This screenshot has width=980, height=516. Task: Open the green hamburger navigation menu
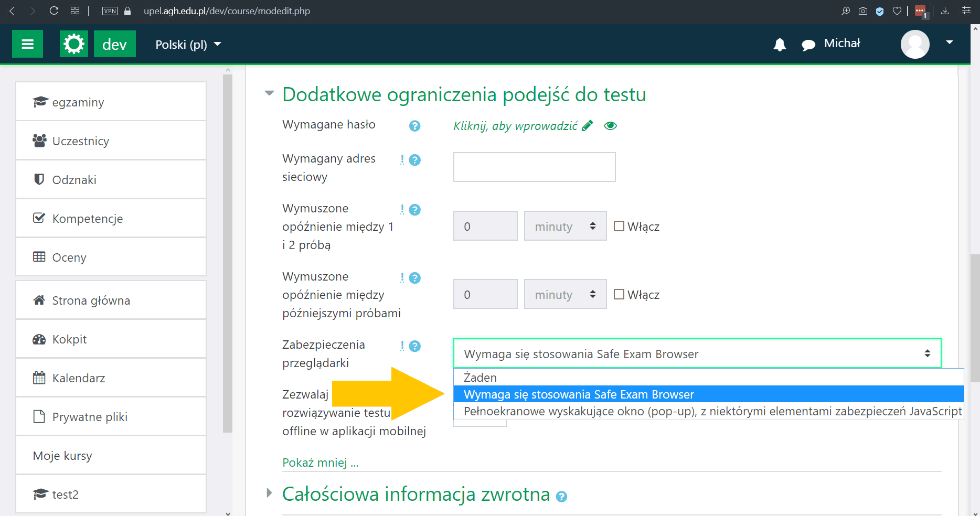tap(27, 44)
